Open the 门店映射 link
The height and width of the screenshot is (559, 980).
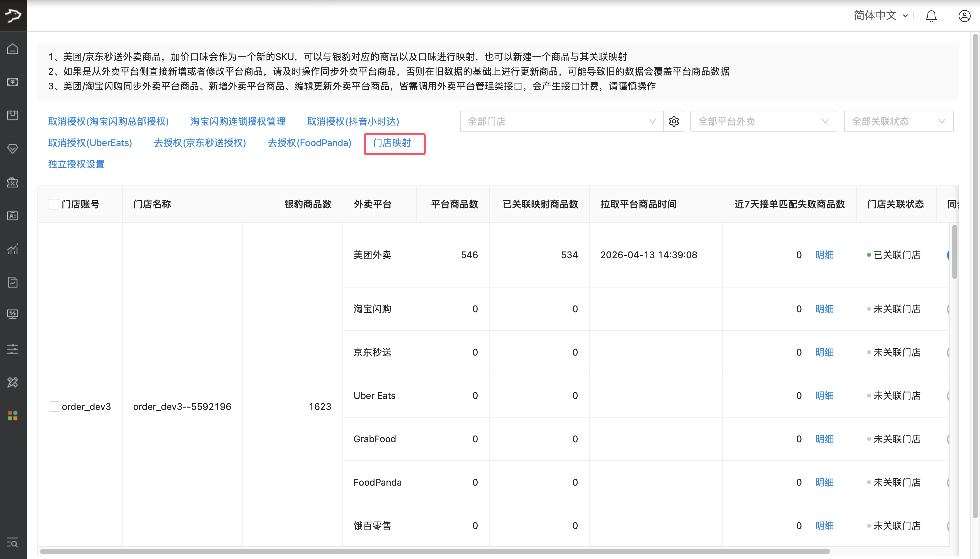(392, 143)
